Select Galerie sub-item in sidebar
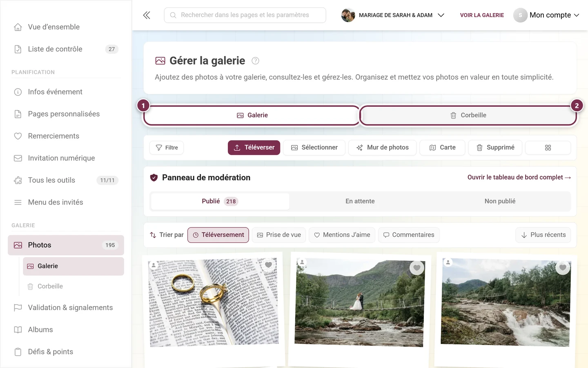 tap(73, 266)
